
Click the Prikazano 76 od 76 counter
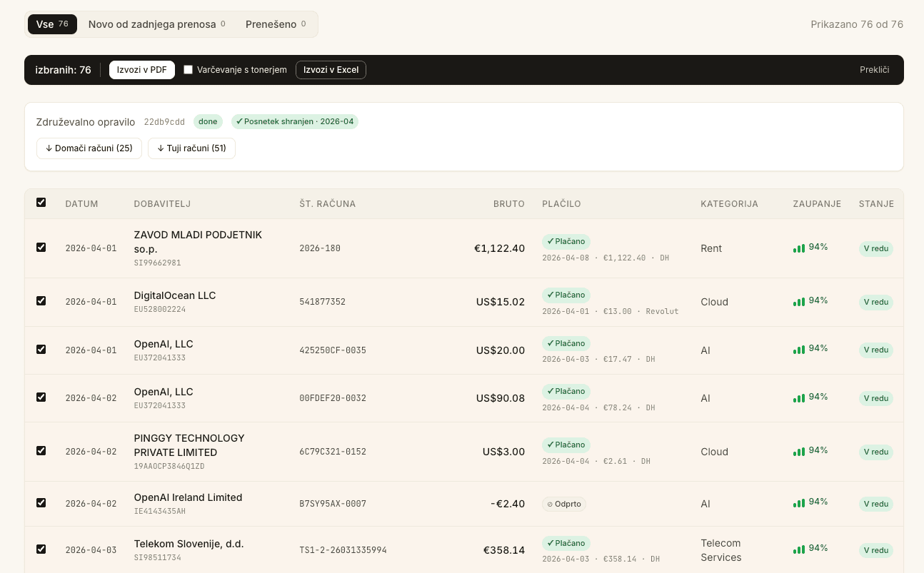coord(857,24)
